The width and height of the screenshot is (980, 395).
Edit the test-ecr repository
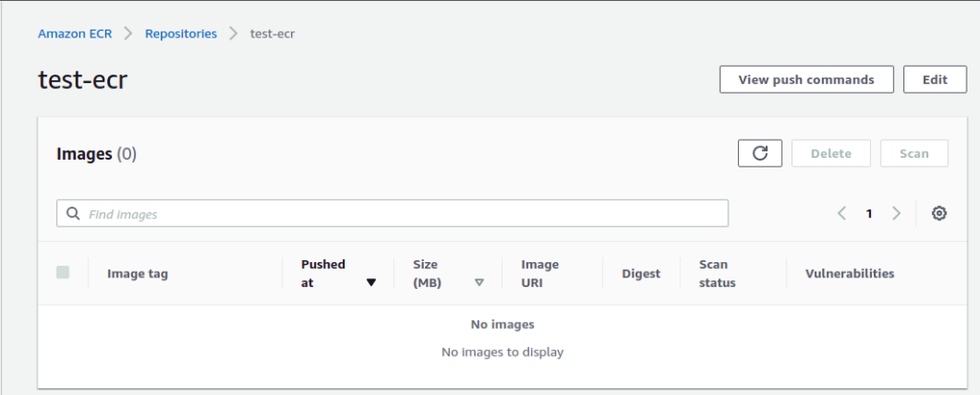coord(935,79)
